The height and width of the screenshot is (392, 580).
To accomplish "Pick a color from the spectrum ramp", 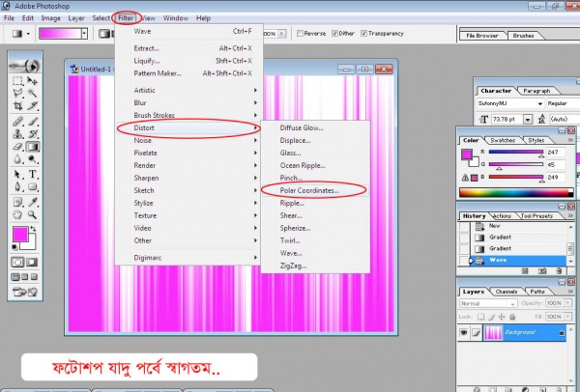I will point(515,192).
